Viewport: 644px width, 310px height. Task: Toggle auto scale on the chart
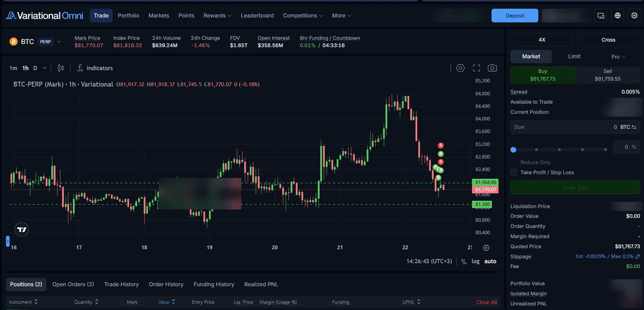(x=491, y=261)
